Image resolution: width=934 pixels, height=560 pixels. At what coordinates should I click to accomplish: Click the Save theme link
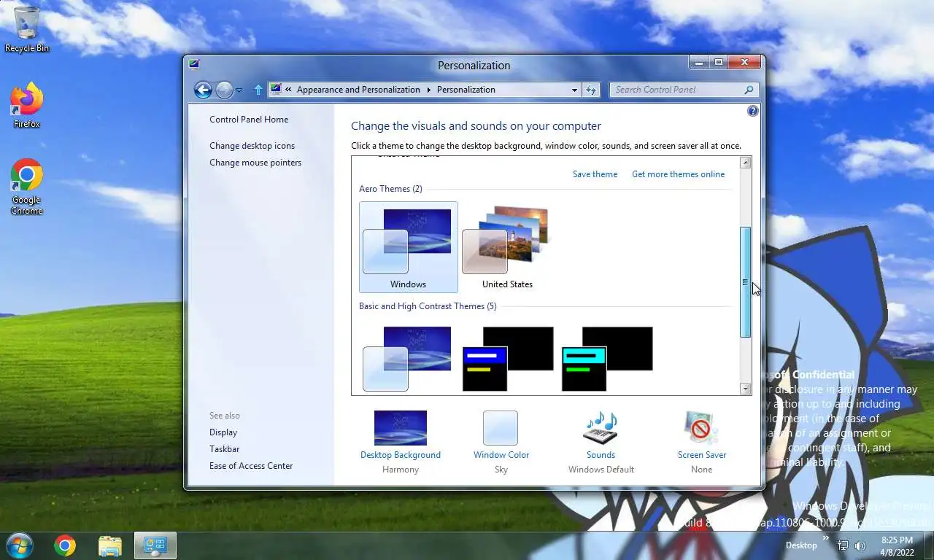click(x=595, y=174)
